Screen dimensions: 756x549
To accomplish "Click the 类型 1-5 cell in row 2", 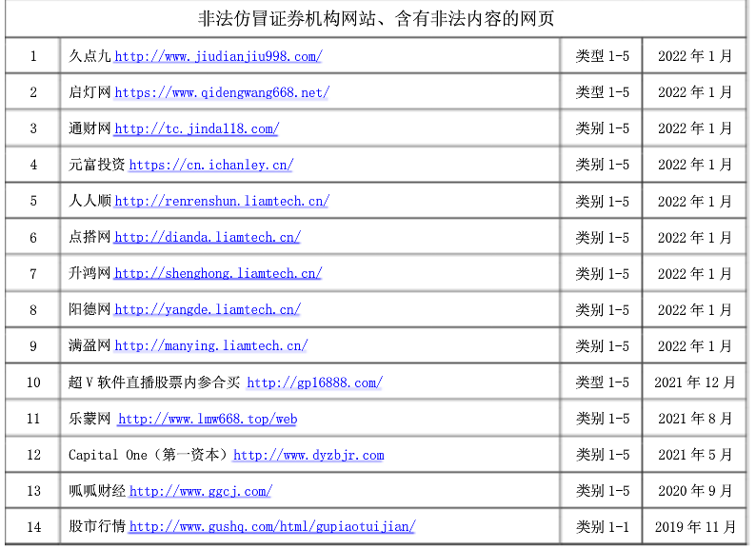I will click(x=602, y=92).
